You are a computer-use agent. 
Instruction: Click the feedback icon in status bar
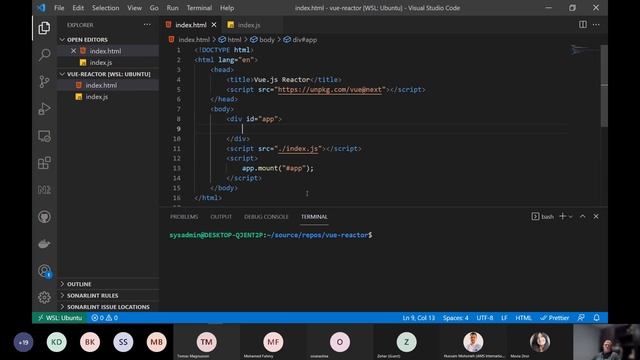(581, 318)
